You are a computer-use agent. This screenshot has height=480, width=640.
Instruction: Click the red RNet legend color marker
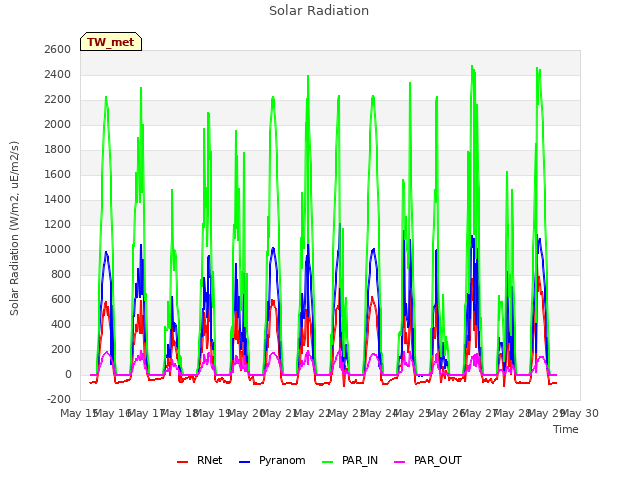click(x=182, y=462)
